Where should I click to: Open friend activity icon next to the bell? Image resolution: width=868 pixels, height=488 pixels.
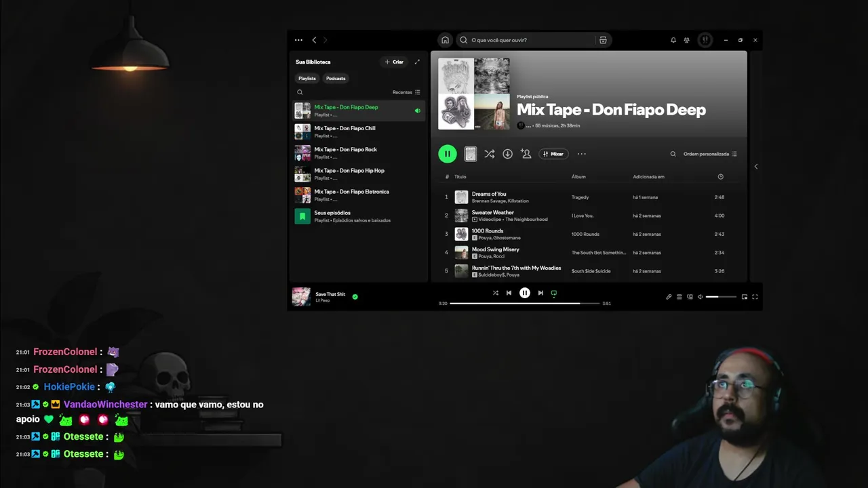(x=687, y=40)
